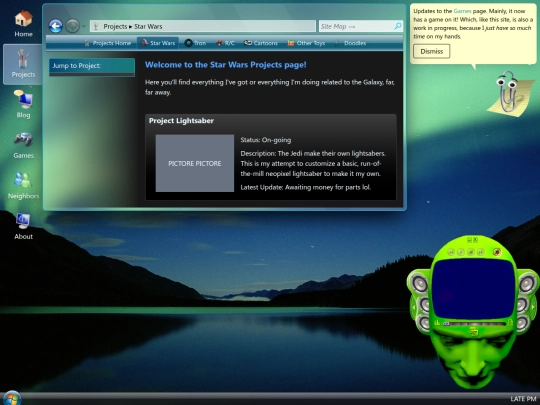
Task: Start playback with the media player play button
Action: coord(461,252)
